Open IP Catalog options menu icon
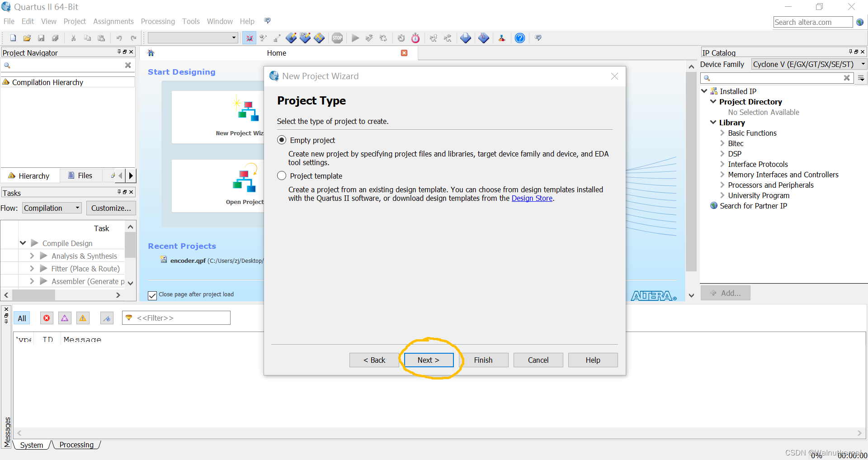Screen dimensions: 868x460 click(x=862, y=78)
